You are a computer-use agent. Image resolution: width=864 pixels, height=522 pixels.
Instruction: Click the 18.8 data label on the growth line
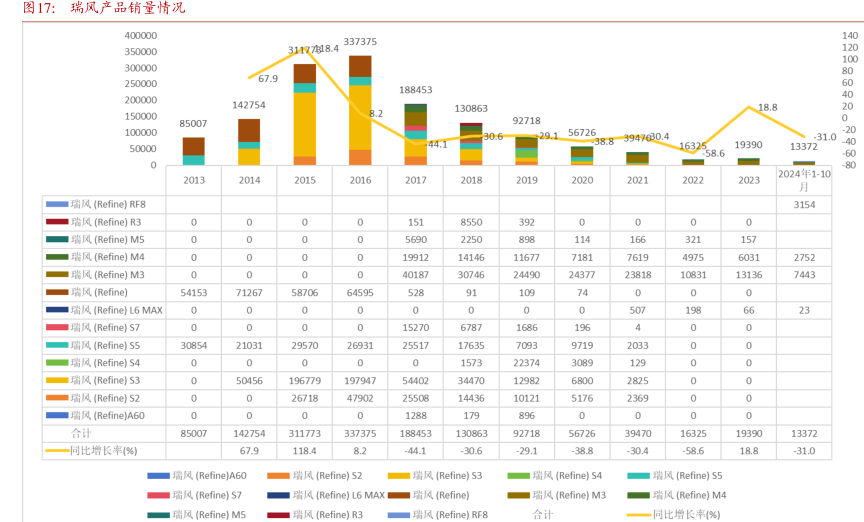click(767, 107)
